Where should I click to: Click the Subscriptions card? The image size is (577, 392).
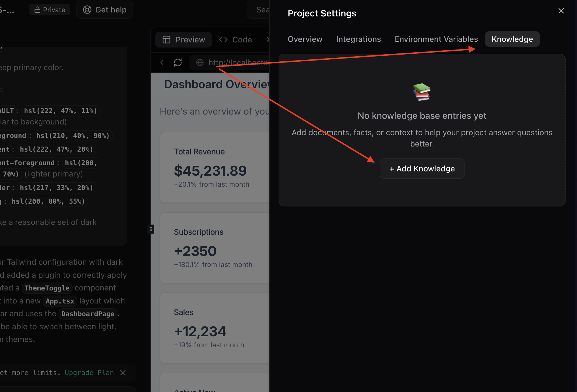coord(215,248)
